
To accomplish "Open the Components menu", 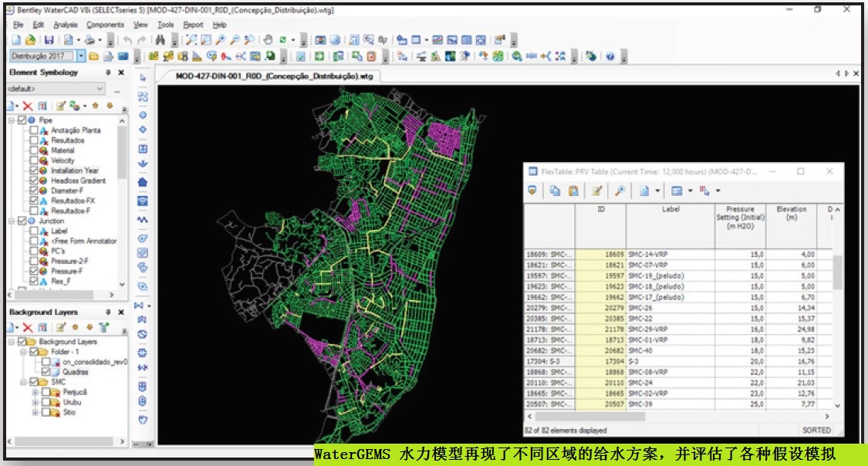I will coord(105,25).
